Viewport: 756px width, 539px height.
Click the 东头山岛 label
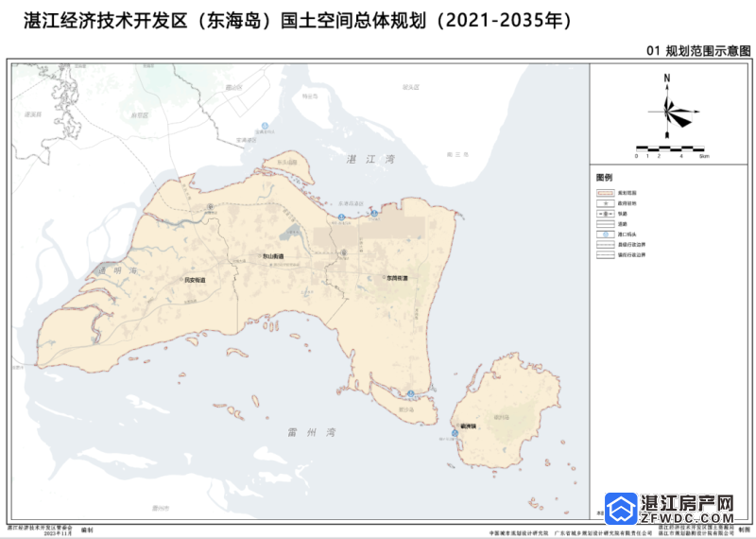287,163
